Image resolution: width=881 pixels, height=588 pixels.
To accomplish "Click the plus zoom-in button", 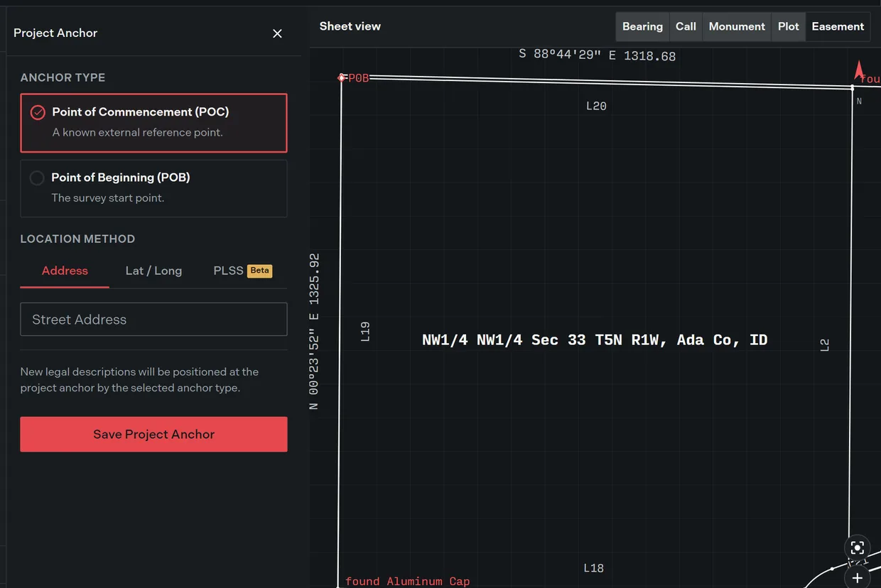I will [857, 578].
